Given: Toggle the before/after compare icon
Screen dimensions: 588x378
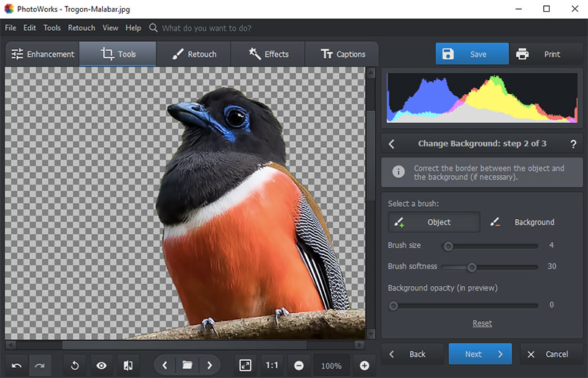Looking at the screenshot, I should (127, 365).
